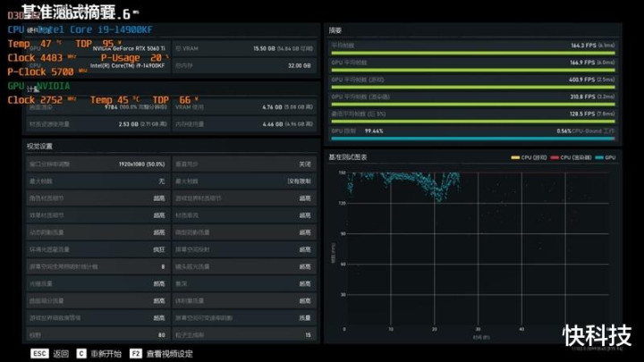Screen dimensions: 644x362
Task: Click the F2 查看视频设定 prompt
Action: pyautogui.click(x=161, y=353)
